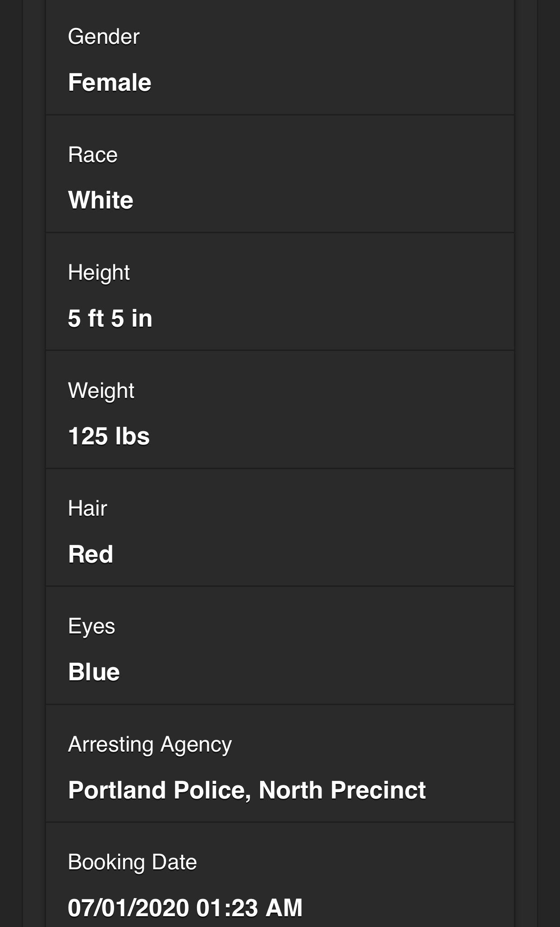
Task: Click the number 125 in weight
Action: coord(87,437)
